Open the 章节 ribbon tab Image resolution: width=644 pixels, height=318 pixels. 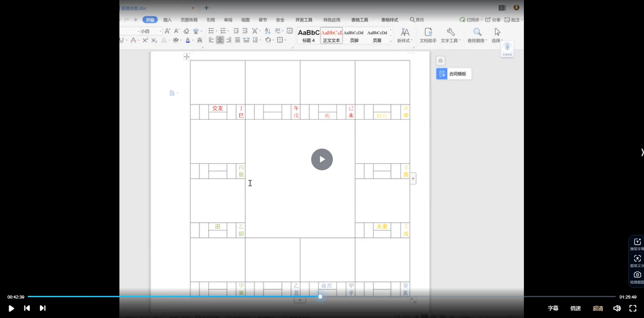pyautogui.click(x=263, y=20)
